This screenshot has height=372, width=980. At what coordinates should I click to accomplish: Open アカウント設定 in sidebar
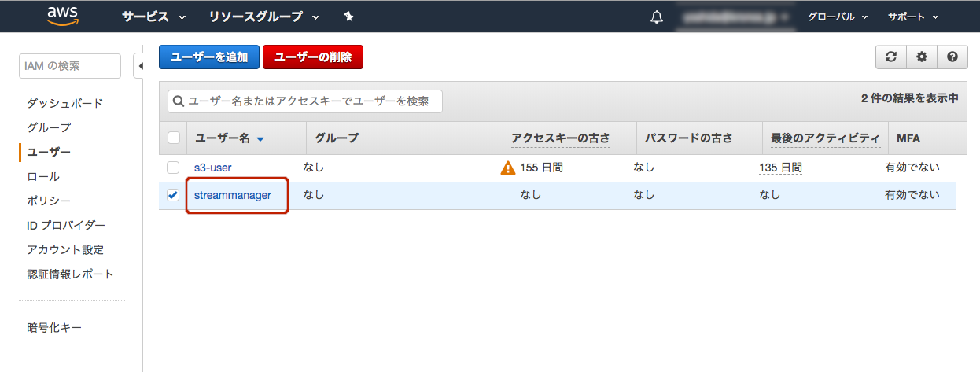pyautogui.click(x=65, y=249)
